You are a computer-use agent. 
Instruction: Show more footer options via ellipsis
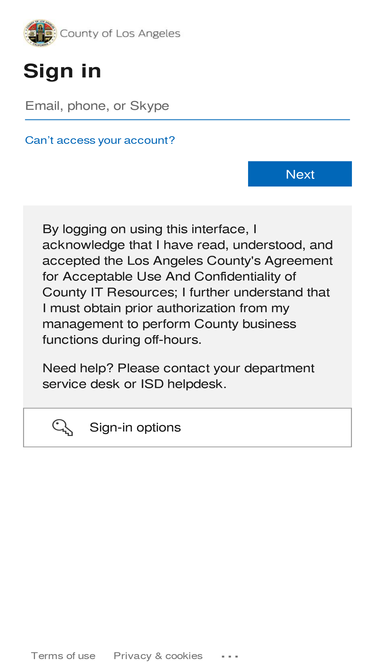tap(230, 656)
